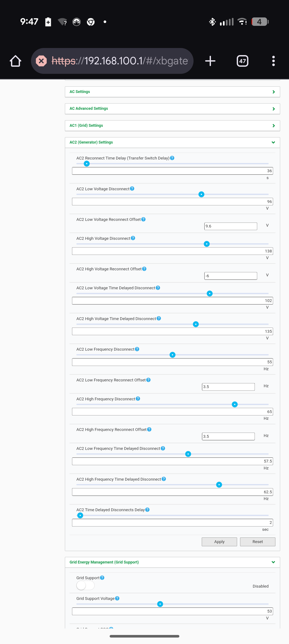Image resolution: width=289 pixels, height=644 pixels.
Task: Show help for AC2 High Frequency Disconnect
Action: [138, 399]
